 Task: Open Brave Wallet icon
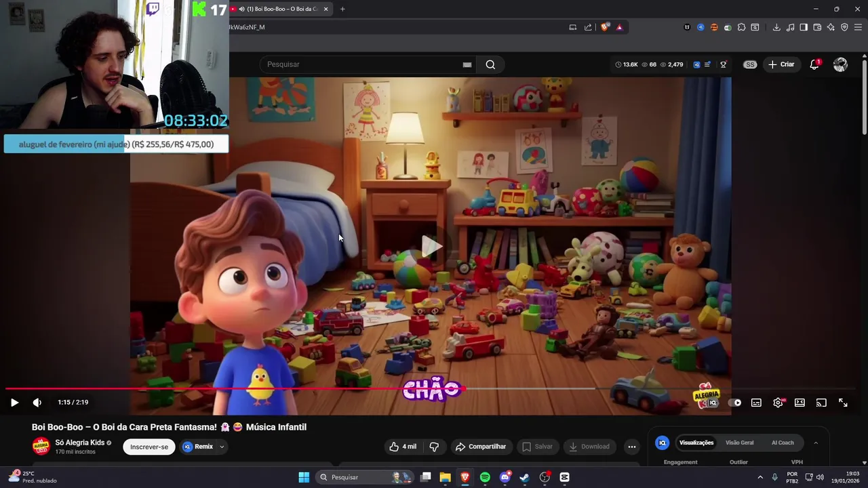pyautogui.click(x=817, y=27)
